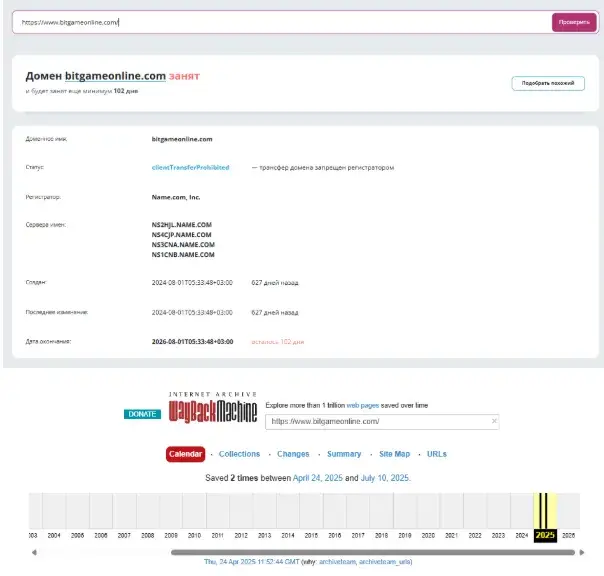
Task: Open the archiveteam_urls collection link
Action: tap(384, 562)
